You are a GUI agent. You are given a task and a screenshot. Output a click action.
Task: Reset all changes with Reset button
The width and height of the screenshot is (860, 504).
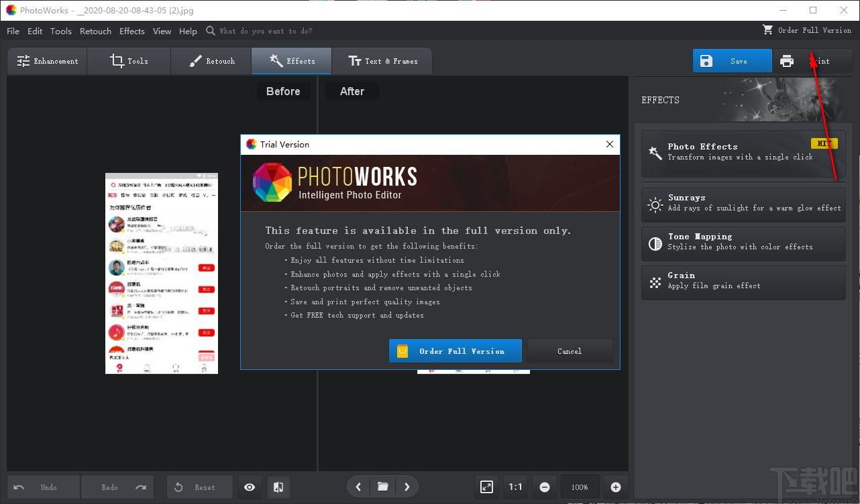pos(200,487)
